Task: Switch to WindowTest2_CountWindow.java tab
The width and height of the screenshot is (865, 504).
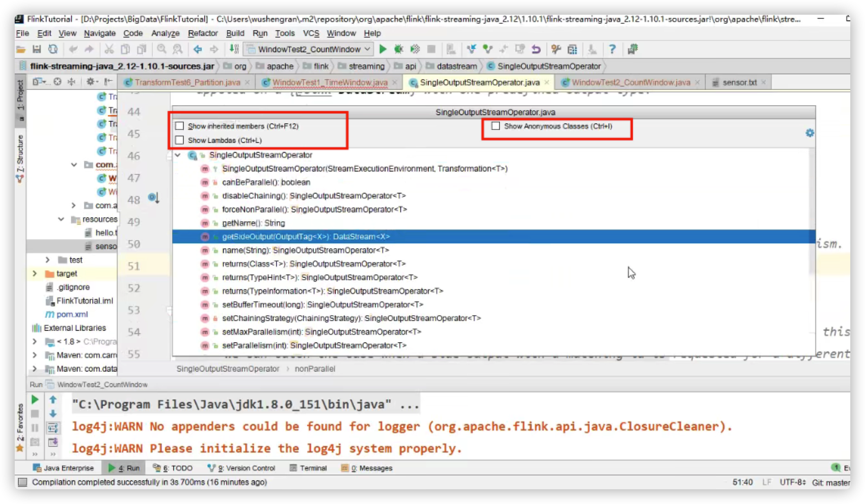Action: pos(631,83)
